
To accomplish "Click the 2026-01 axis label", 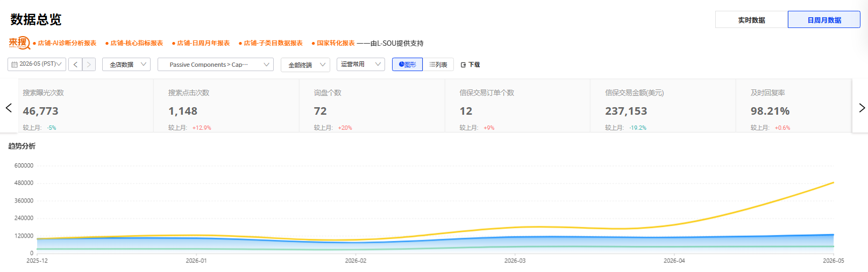I will [196, 261].
